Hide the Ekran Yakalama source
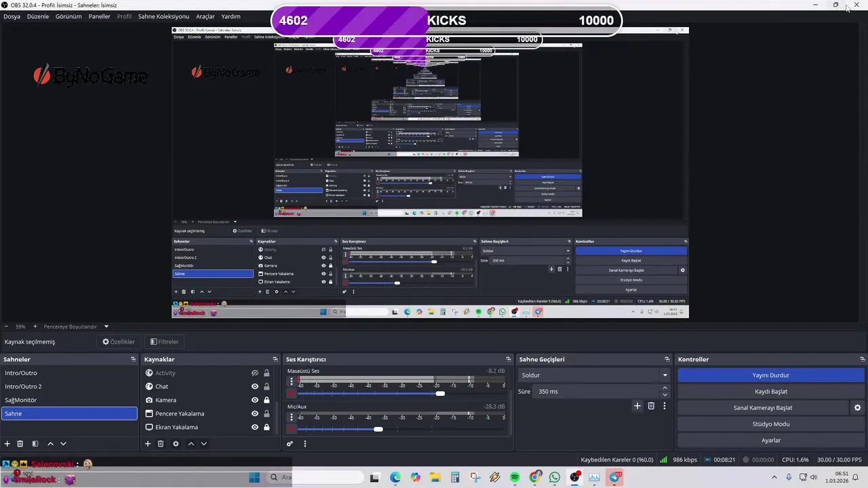868x488 pixels. tap(255, 427)
